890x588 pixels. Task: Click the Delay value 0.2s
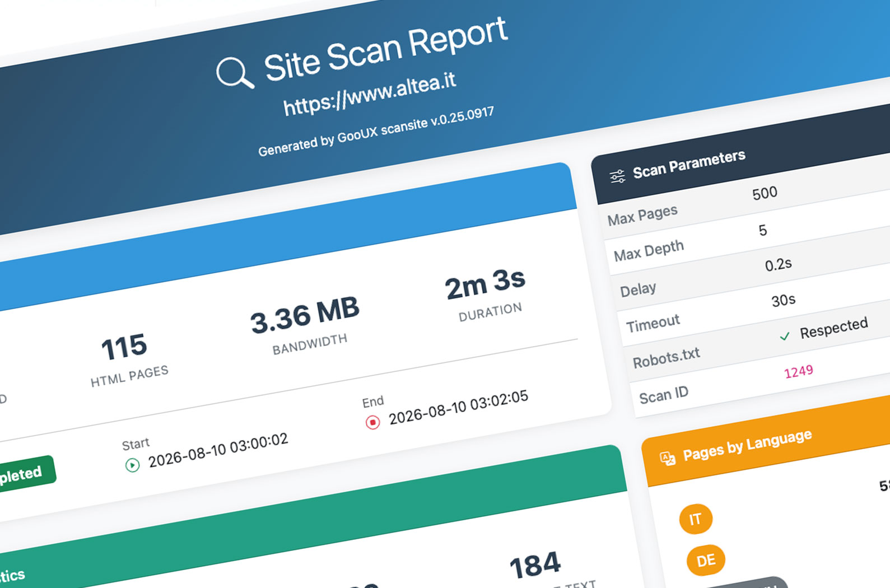click(x=779, y=264)
